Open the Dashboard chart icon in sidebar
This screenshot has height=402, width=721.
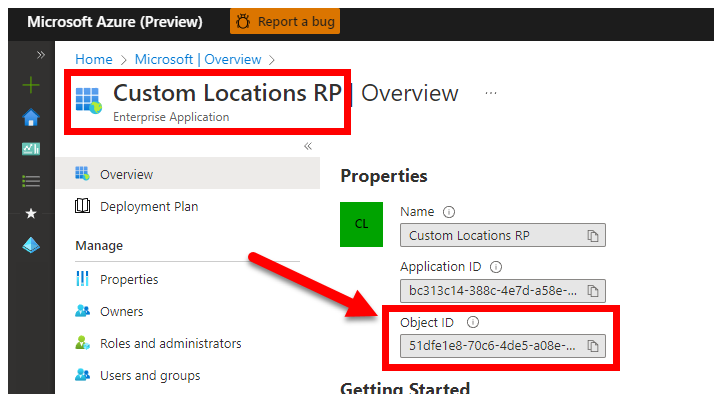(x=31, y=149)
